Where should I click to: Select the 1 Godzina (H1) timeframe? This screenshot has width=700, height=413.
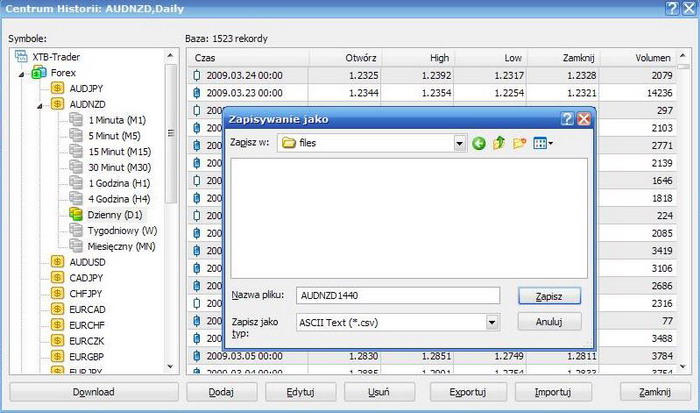pyautogui.click(x=119, y=183)
